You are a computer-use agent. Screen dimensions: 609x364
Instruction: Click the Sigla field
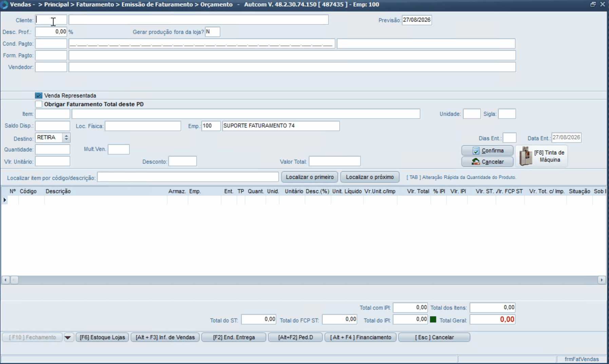507,114
